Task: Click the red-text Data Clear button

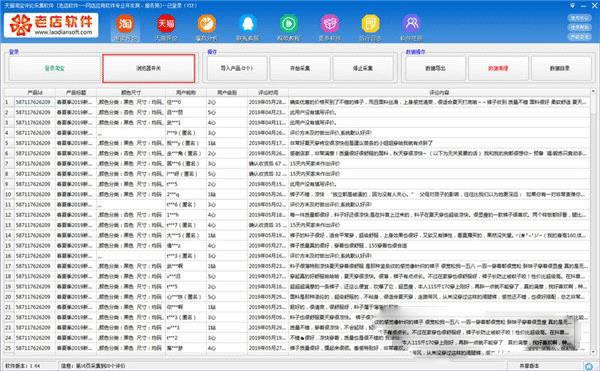Action: point(498,68)
